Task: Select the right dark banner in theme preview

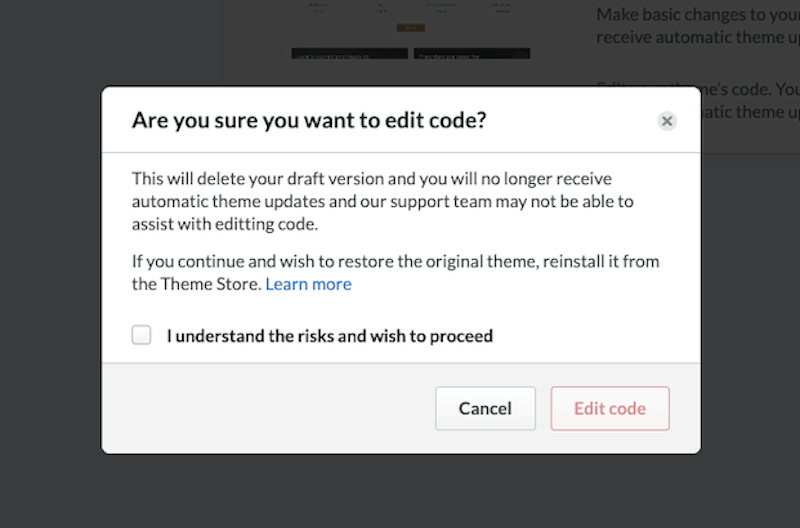Action: point(471,53)
